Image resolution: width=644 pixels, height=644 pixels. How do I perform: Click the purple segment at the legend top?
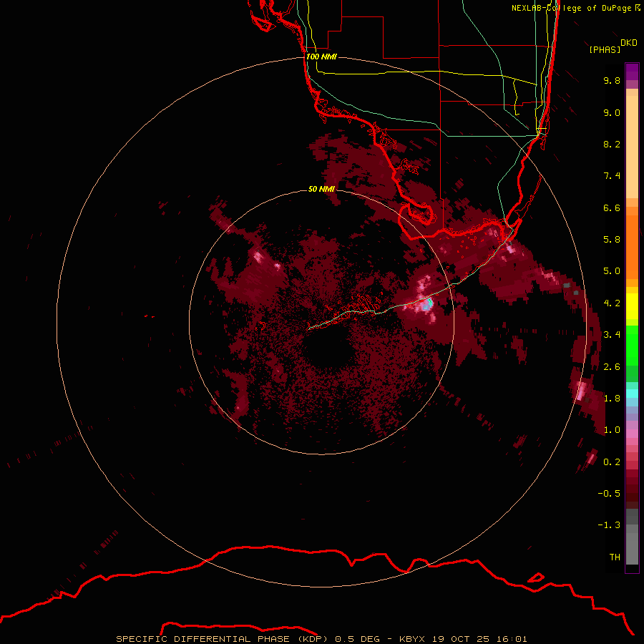[632, 72]
